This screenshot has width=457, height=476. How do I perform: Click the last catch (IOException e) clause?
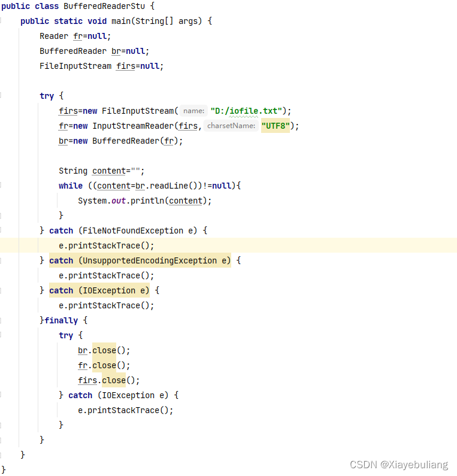[x=119, y=395]
